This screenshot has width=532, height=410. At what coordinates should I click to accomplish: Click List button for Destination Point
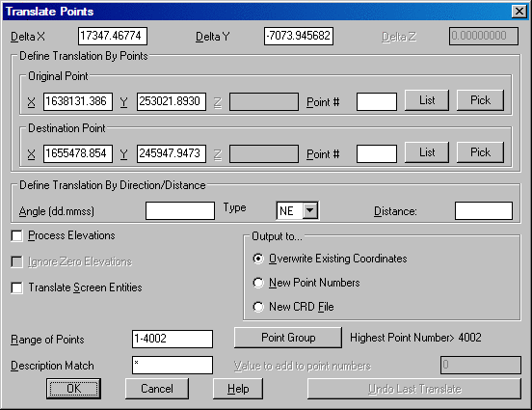pyautogui.click(x=427, y=152)
